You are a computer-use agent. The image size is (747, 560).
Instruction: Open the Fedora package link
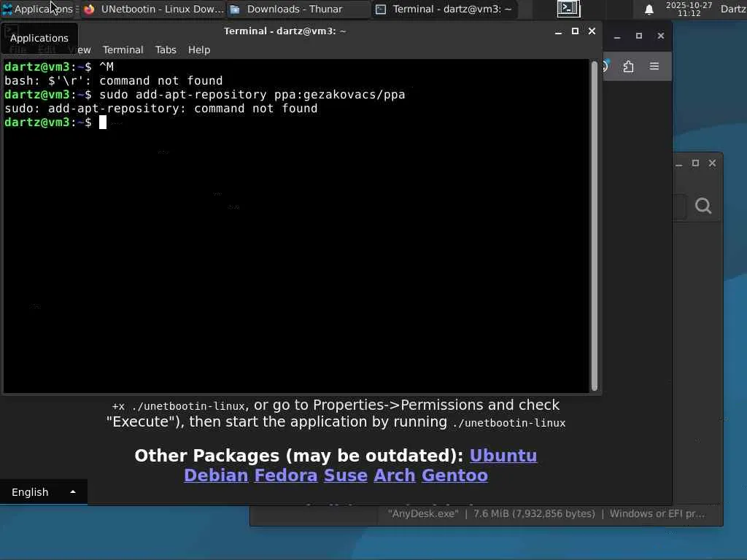[x=286, y=475]
